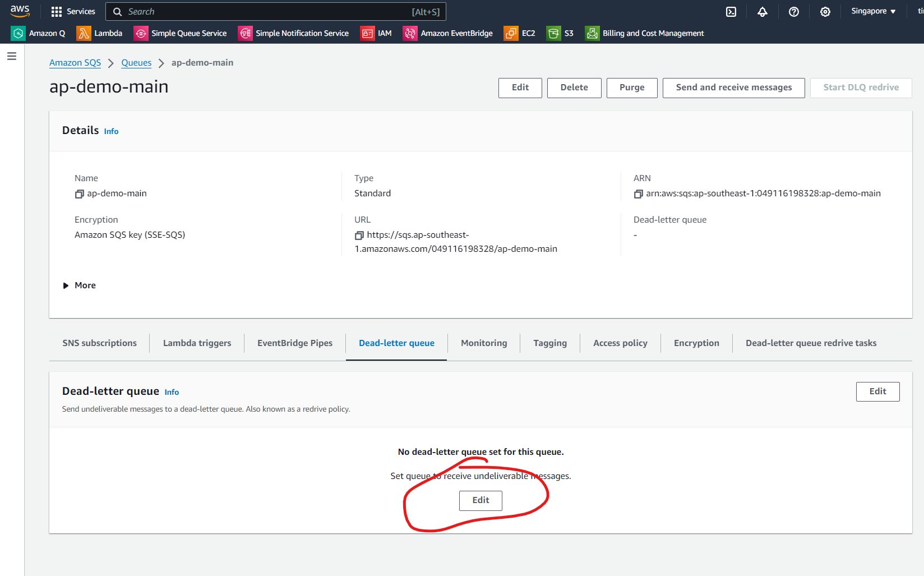This screenshot has width=924, height=576.
Task: Open the hamburger side navigation menu
Action: click(12, 56)
